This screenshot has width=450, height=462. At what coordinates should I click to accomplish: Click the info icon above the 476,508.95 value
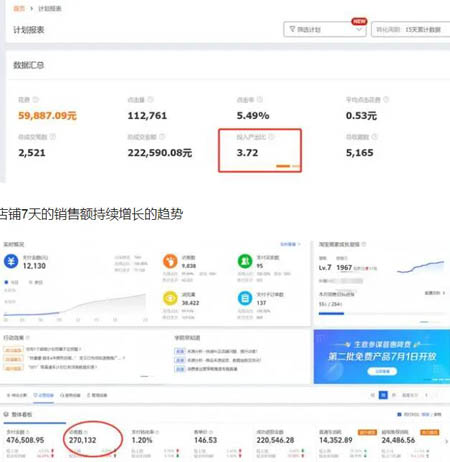coord(28,432)
